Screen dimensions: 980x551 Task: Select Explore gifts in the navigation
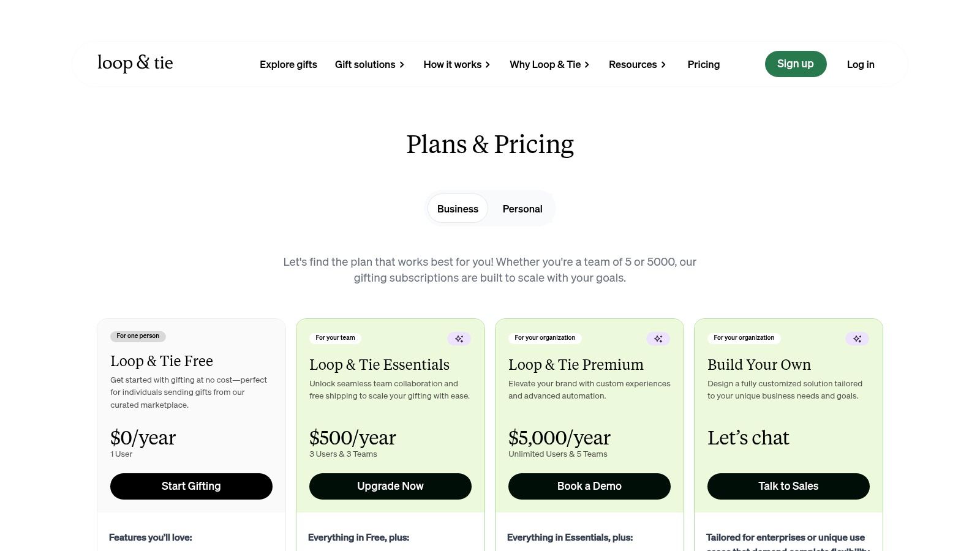(x=288, y=64)
